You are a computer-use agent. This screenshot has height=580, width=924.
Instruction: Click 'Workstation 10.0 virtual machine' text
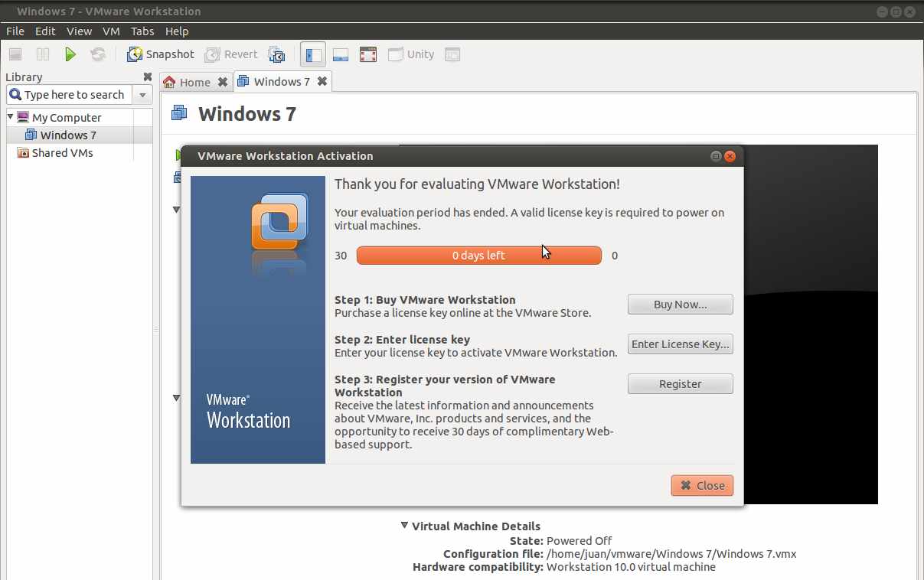click(x=631, y=567)
